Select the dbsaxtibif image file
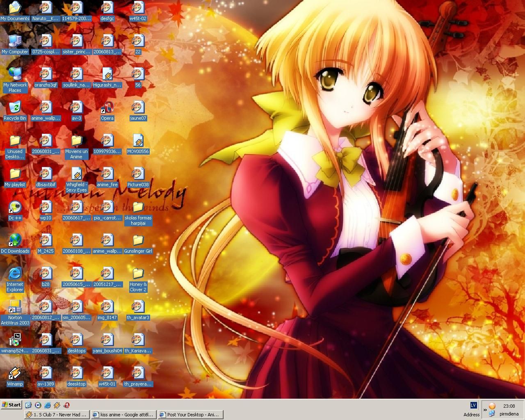 point(46,177)
